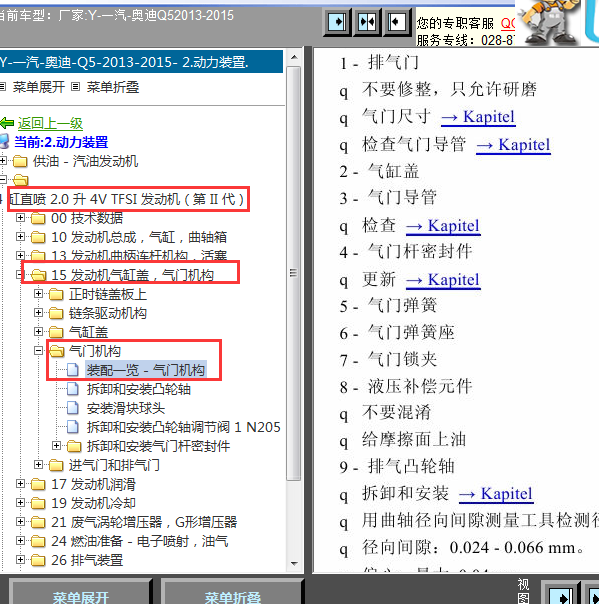Click folder icon of 17 发动机润滑
Image resolution: width=599 pixels, height=604 pixels.
pyautogui.click(x=38, y=484)
